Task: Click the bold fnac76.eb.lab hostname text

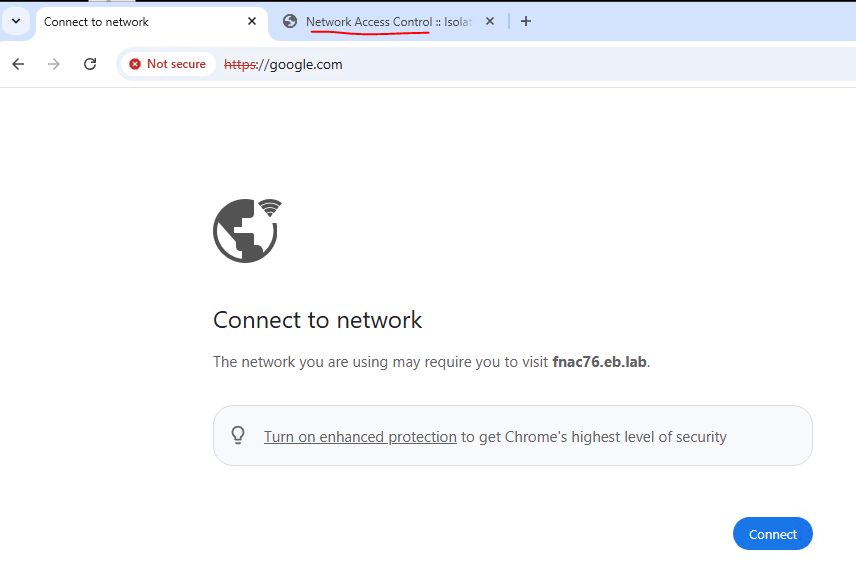Action: [x=599, y=362]
